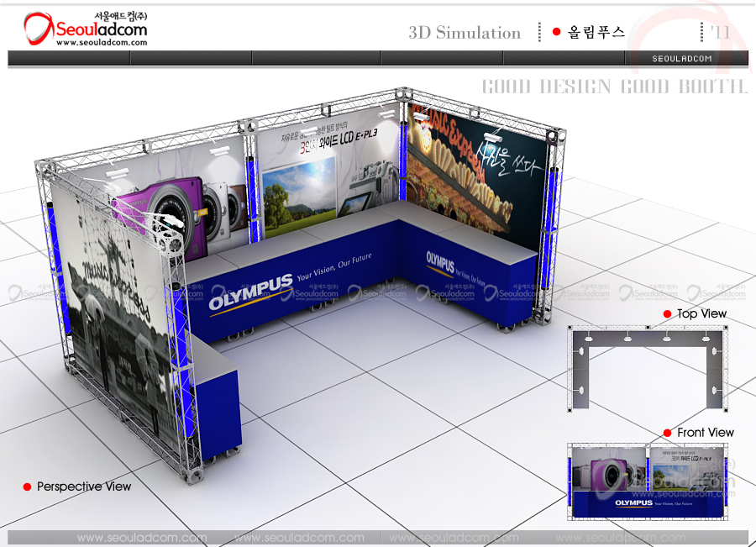Image resolution: width=756 pixels, height=547 pixels.
Task: Click the red bullet next to Front View
Action: pos(667,433)
